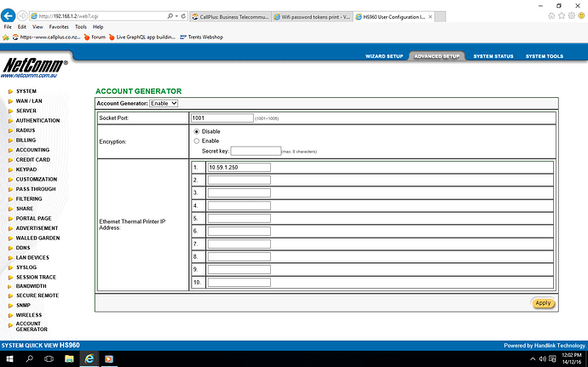This screenshot has width=588, height=367.
Task: Open the Favorites menu
Action: [x=59, y=27]
